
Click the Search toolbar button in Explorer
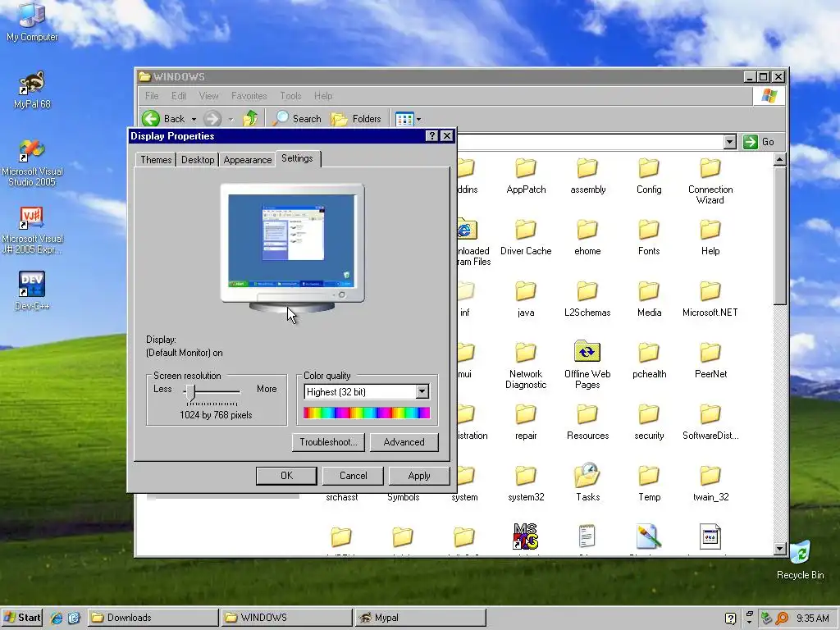pyautogui.click(x=297, y=118)
